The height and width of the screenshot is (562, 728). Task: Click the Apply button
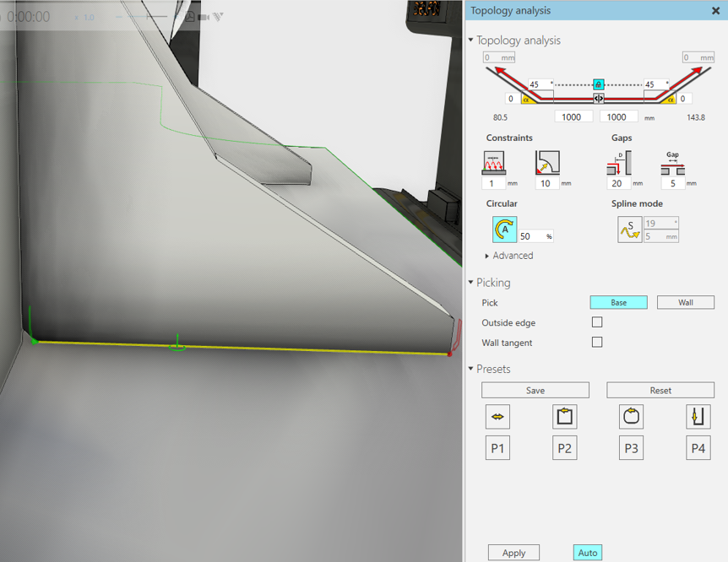coord(513,552)
